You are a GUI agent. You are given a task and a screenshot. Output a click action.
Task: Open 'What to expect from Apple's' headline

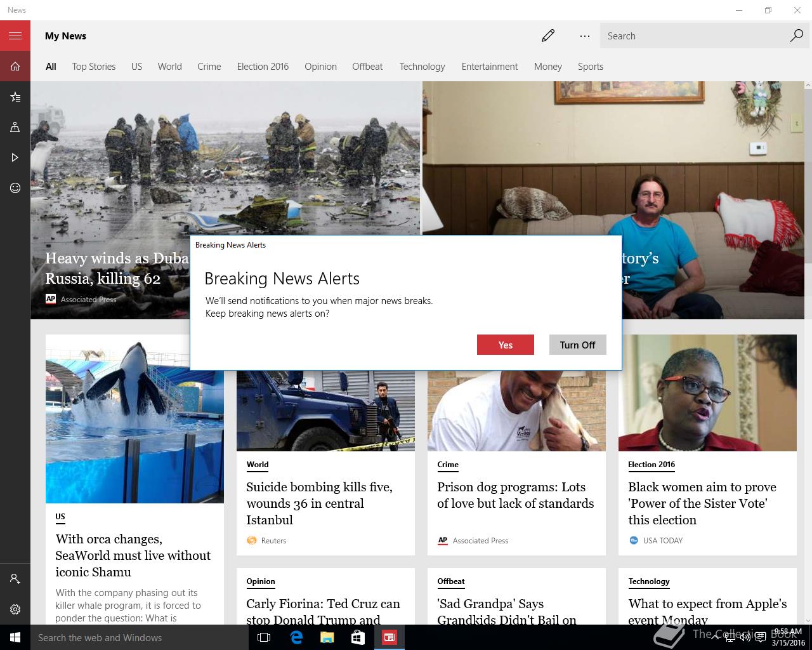(707, 611)
